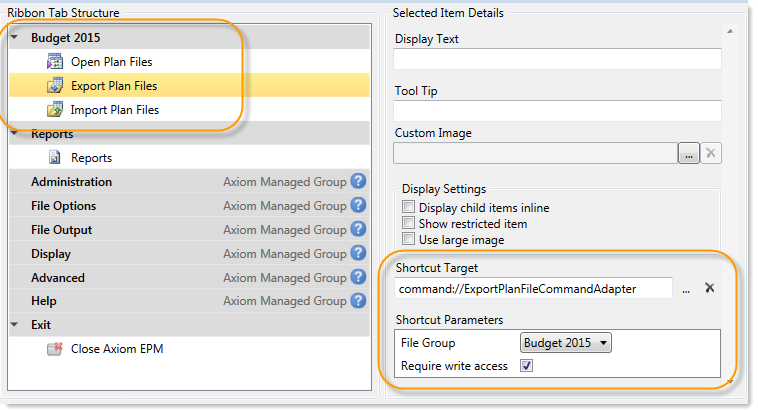
Task: Click the Shortcut Target command field
Action: pos(534,288)
